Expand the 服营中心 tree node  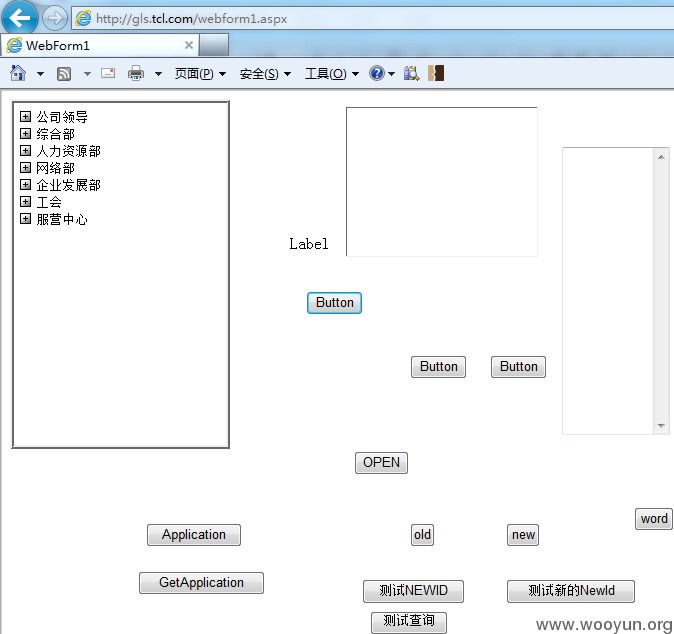pyautogui.click(x=25, y=218)
